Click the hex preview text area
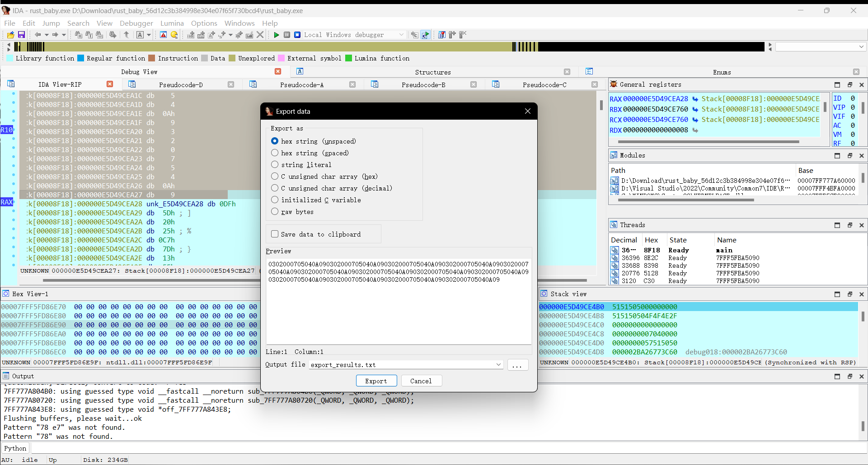 (x=399, y=301)
